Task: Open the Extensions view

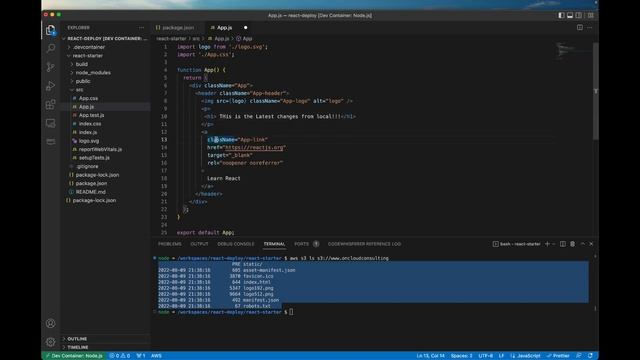Action: (51, 104)
